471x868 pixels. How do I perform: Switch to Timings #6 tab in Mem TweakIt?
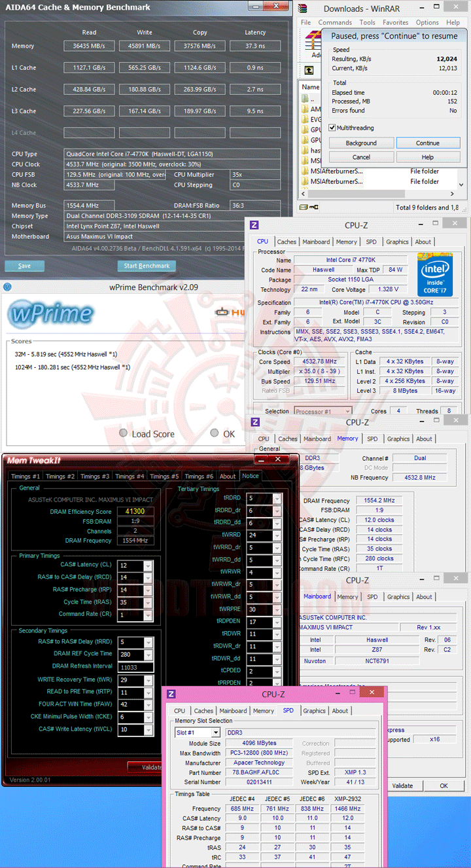pyautogui.click(x=199, y=477)
